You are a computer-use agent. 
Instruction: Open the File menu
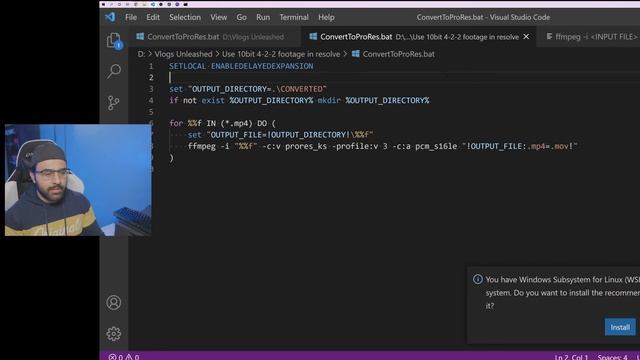[131, 17]
